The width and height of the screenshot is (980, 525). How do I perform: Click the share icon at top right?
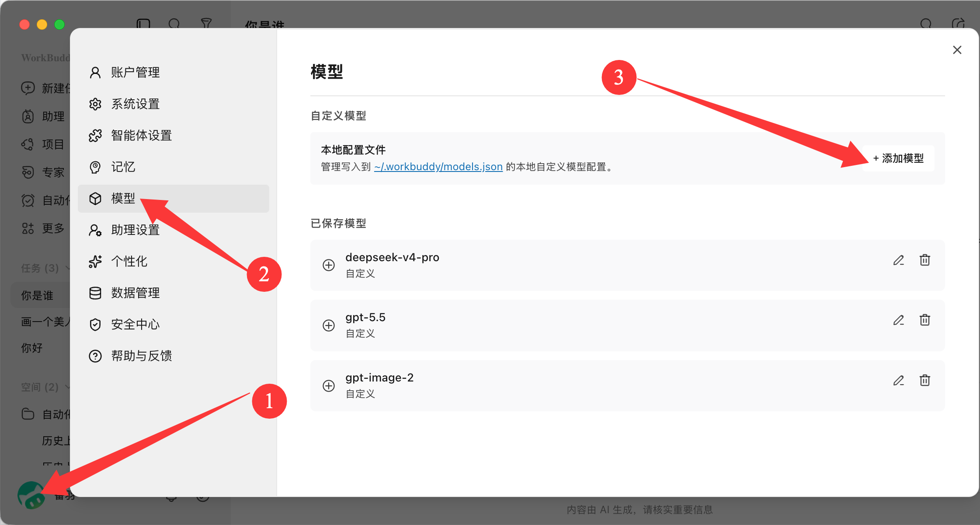click(x=958, y=24)
